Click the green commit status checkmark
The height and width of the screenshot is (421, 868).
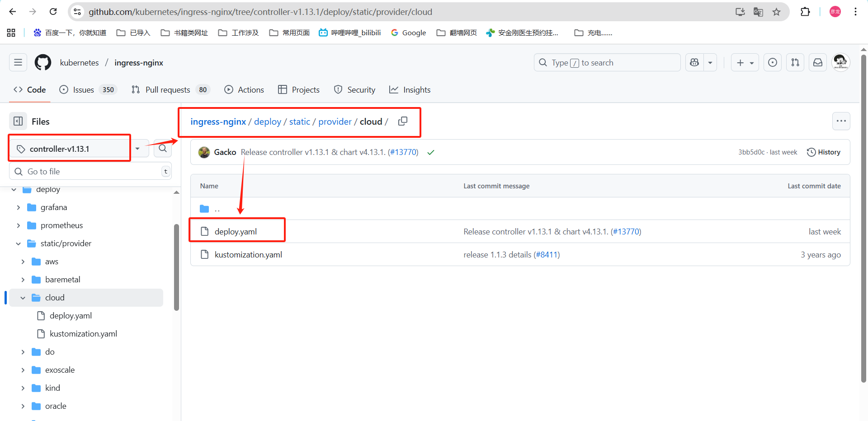(x=431, y=152)
